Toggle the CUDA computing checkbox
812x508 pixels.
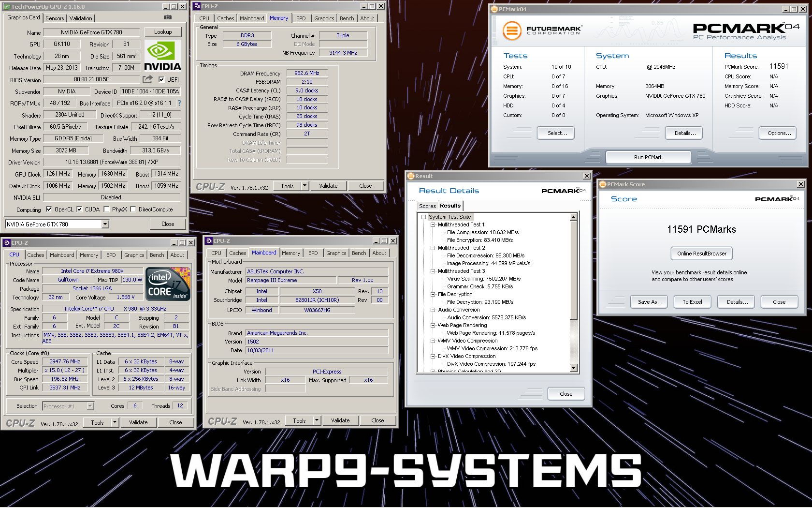coord(79,209)
